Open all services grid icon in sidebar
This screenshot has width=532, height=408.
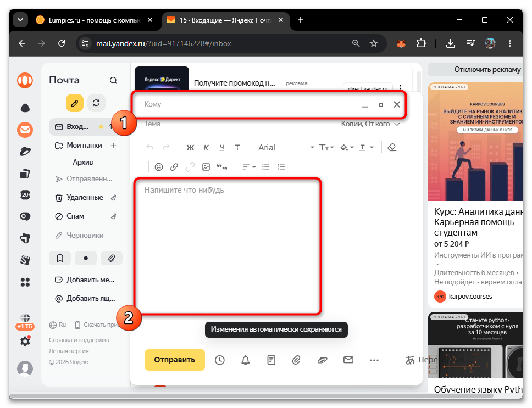[x=25, y=282]
